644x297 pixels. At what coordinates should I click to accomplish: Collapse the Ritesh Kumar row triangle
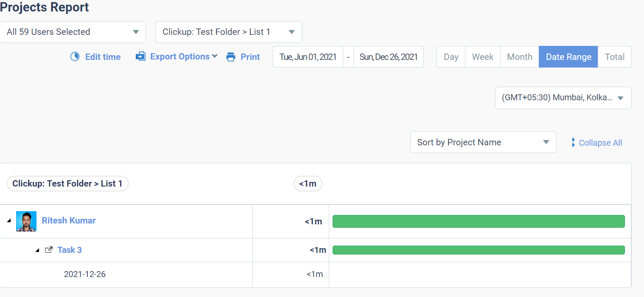coord(9,221)
